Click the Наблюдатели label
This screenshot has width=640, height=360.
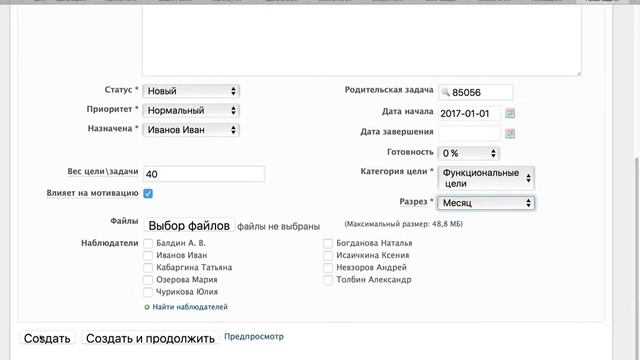coord(110,243)
